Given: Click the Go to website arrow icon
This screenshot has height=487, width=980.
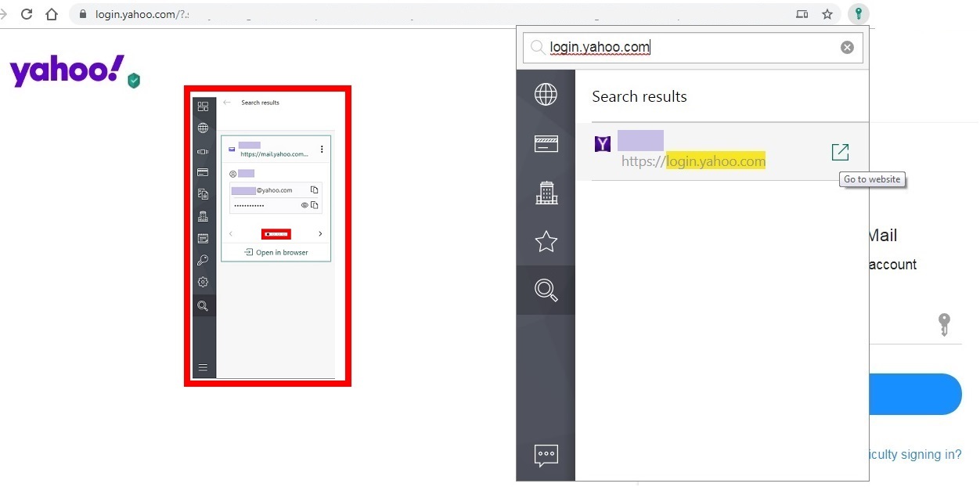Looking at the screenshot, I should (840, 152).
